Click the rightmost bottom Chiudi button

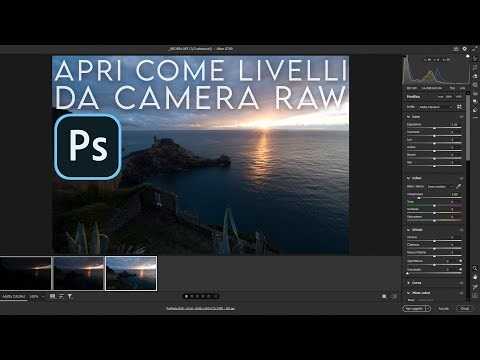[465, 309]
